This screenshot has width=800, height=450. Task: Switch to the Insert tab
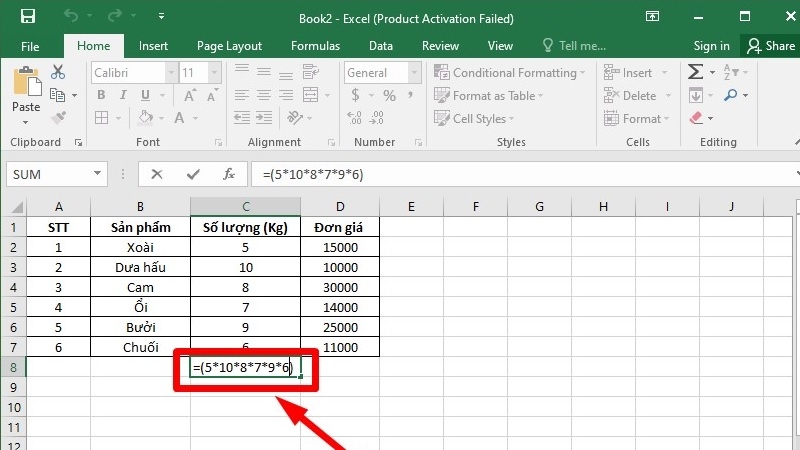(x=153, y=46)
